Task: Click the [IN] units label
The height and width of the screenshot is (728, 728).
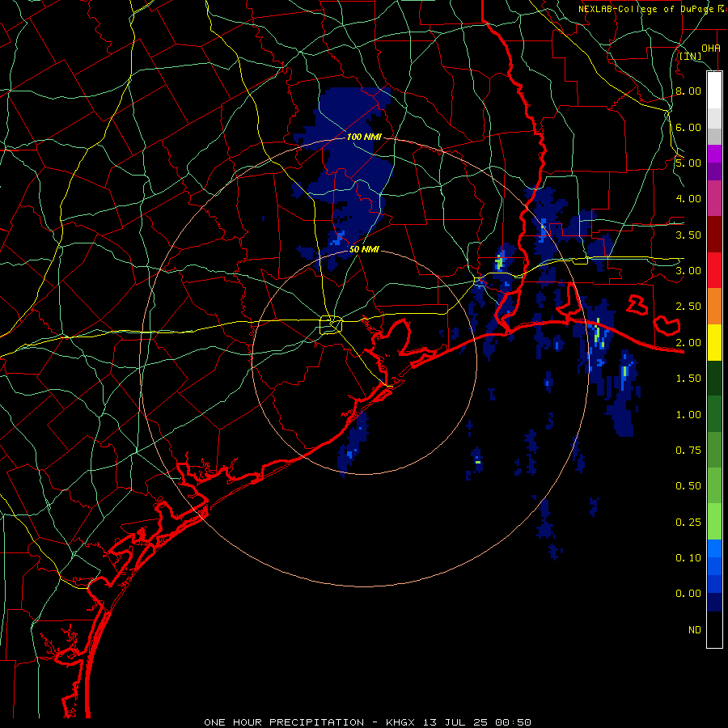Action: 690,56
